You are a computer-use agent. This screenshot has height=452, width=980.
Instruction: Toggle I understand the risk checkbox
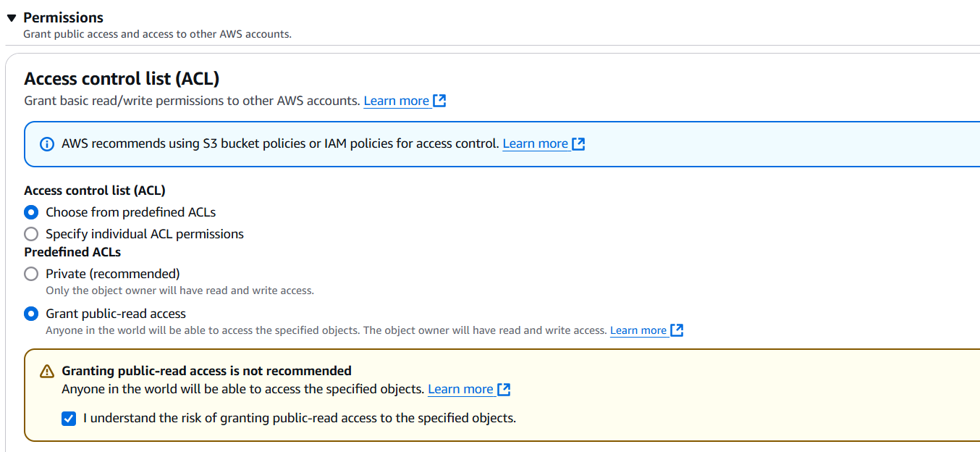click(69, 419)
